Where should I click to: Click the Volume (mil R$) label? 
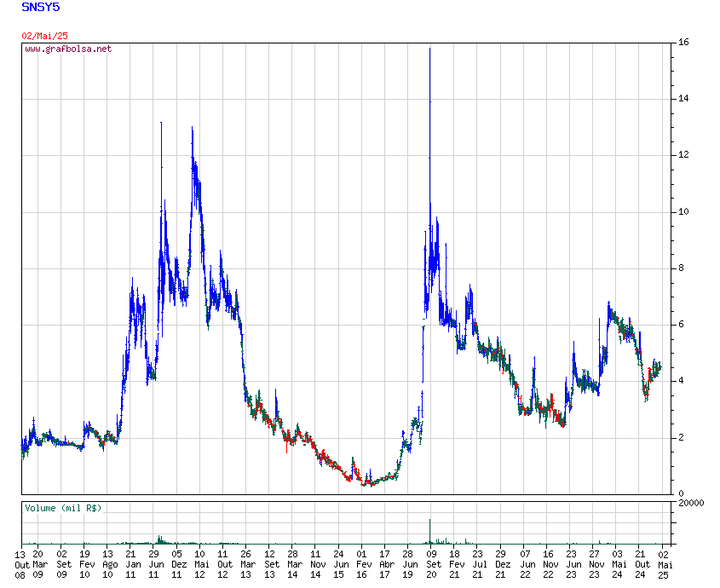point(63,508)
